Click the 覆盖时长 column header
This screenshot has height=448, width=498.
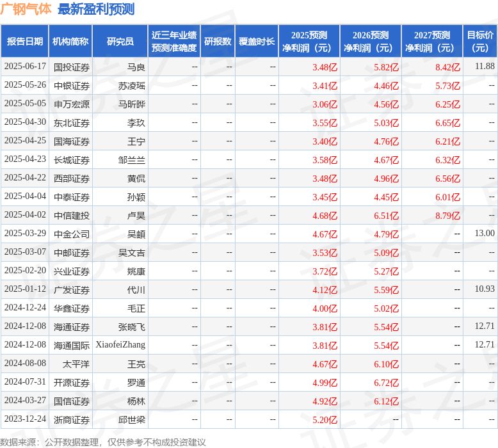point(257,41)
